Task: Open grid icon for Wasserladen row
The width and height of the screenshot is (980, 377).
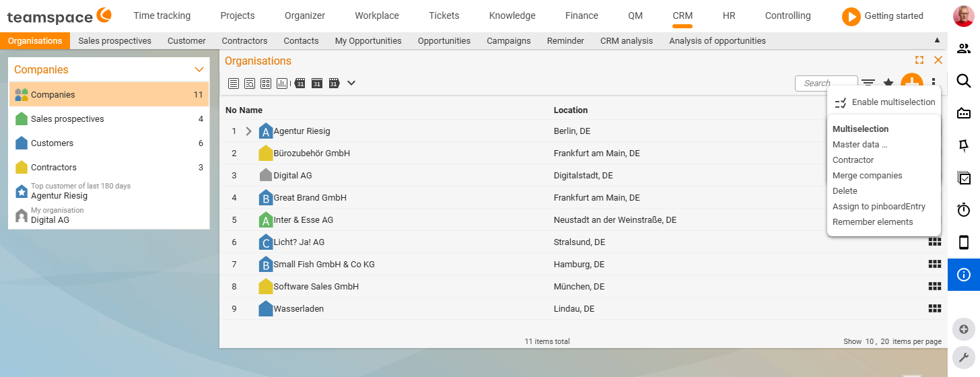Action: (934, 308)
